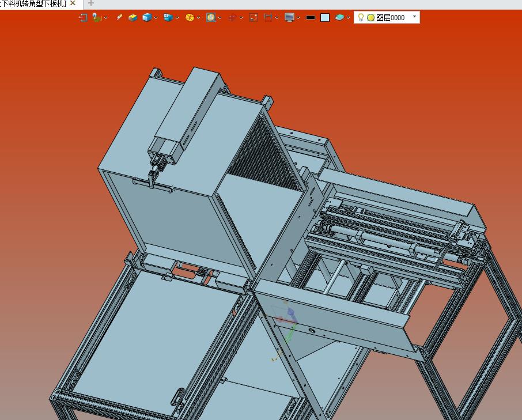This screenshot has width=522, height=420.
Task: Click the blue shaded cube display icon
Action: click(147, 18)
